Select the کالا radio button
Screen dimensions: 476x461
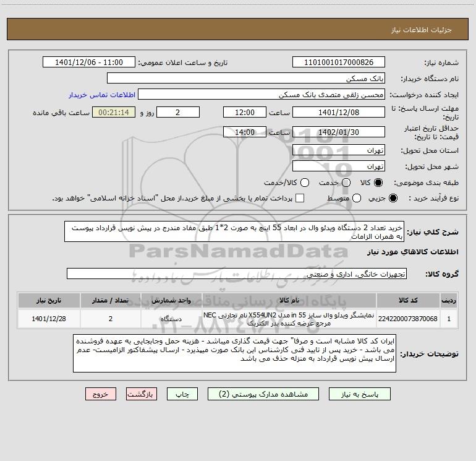click(378, 183)
